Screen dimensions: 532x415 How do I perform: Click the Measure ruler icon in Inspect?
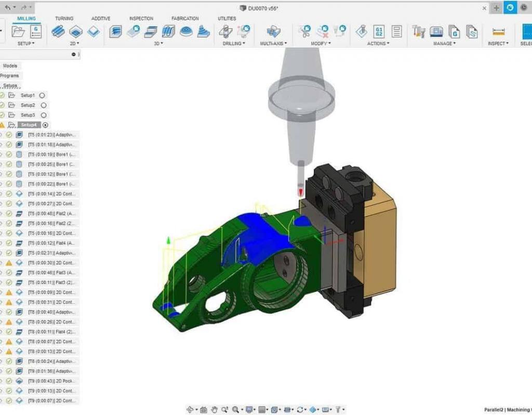[498, 32]
